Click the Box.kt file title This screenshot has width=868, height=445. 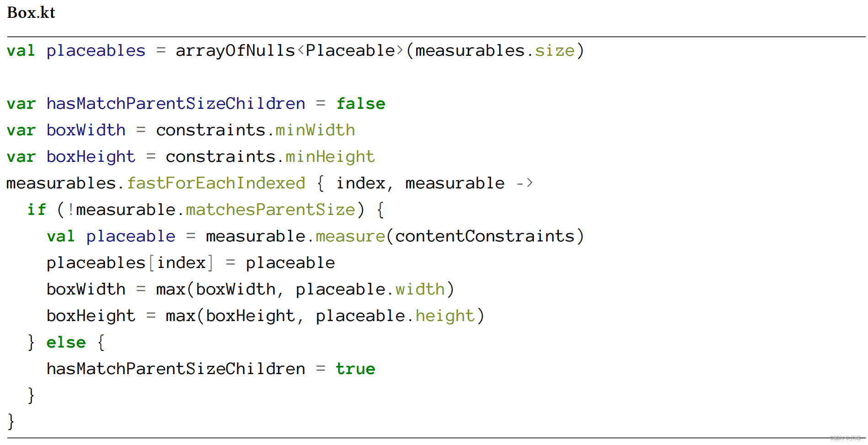pyautogui.click(x=31, y=13)
